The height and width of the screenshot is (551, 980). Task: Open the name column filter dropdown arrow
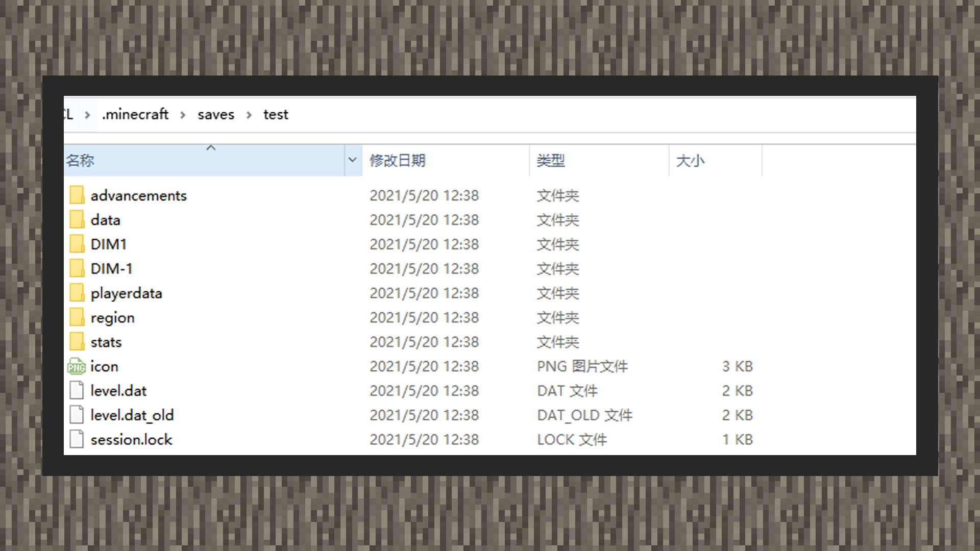point(353,160)
